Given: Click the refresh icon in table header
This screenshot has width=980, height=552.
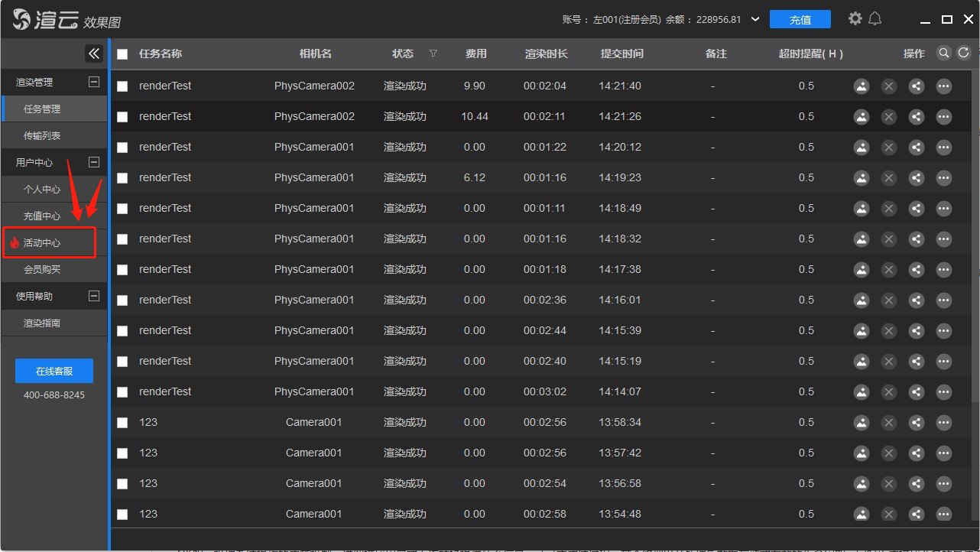Looking at the screenshot, I should (x=963, y=53).
